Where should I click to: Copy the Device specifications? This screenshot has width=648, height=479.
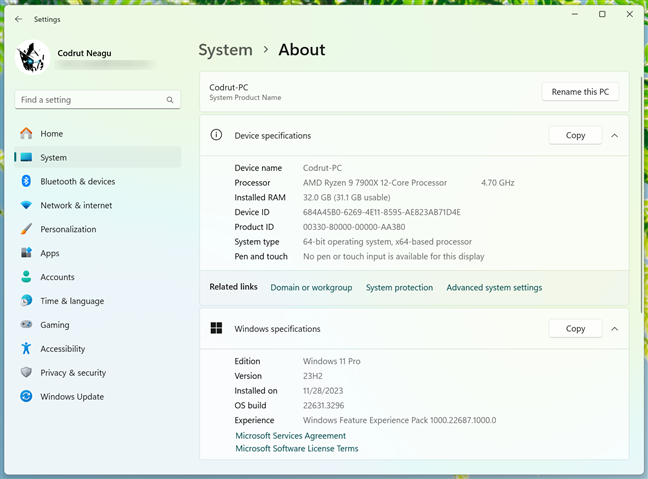(575, 135)
